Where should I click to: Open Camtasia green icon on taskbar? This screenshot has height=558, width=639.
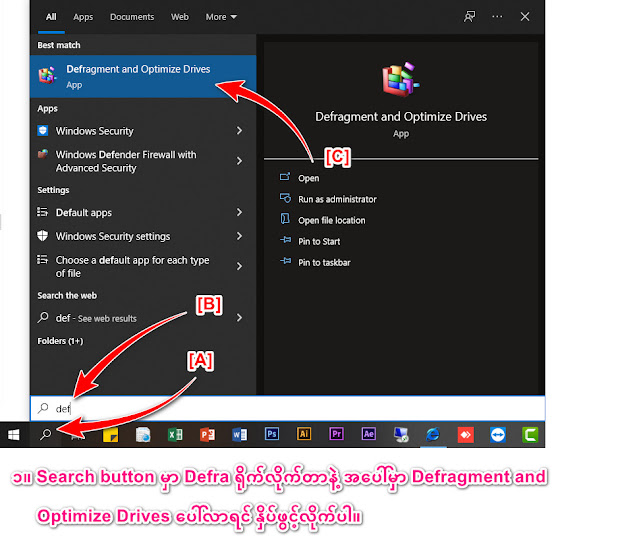point(530,435)
